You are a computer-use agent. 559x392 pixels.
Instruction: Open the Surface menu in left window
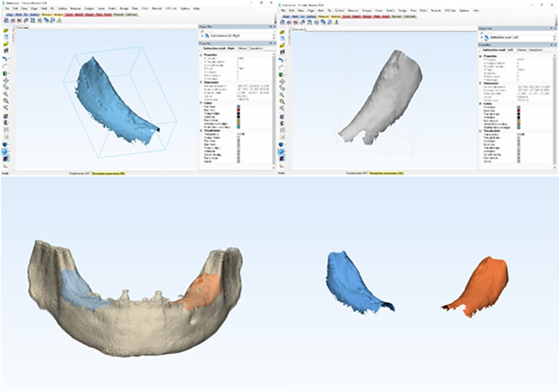coord(63,8)
